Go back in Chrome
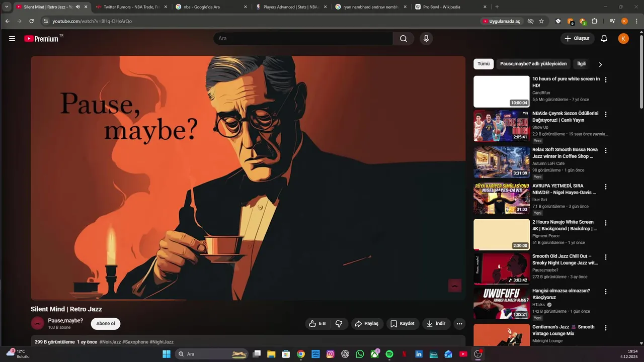 (x=7, y=21)
